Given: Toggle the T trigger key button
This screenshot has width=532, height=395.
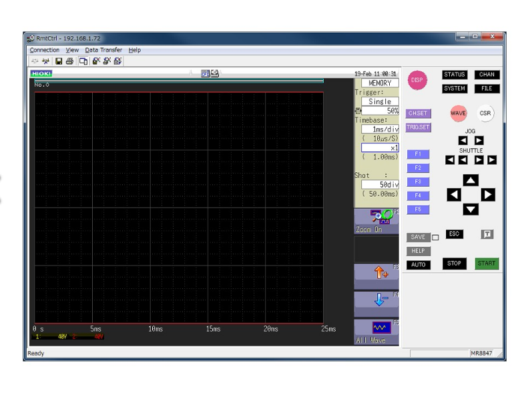Looking at the screenshot, I should (487, 236).
